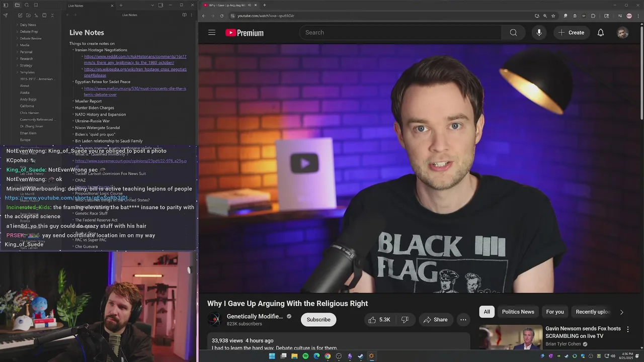Open Obsidian file explorer folder icon

17,5
